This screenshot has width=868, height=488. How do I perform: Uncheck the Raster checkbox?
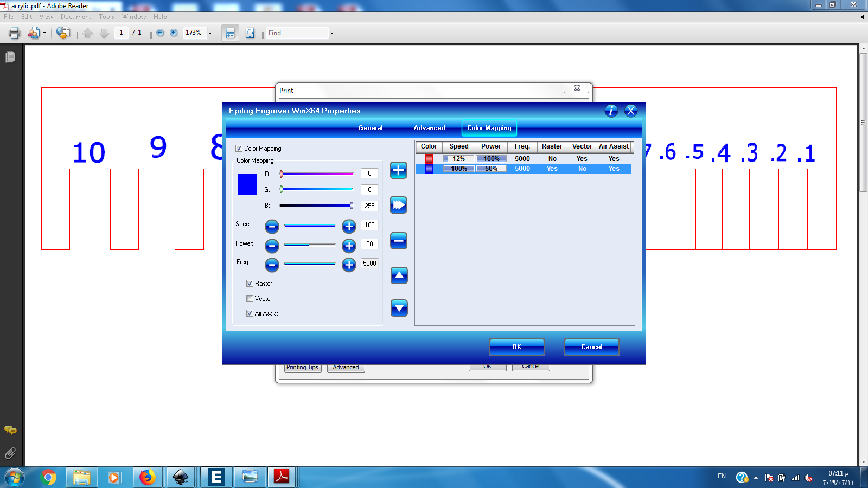point(250,284)
